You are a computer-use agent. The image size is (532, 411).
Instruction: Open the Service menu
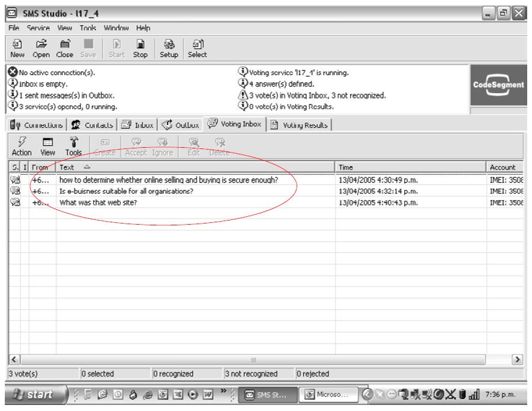pyautogui.click(x=38, y=28)
